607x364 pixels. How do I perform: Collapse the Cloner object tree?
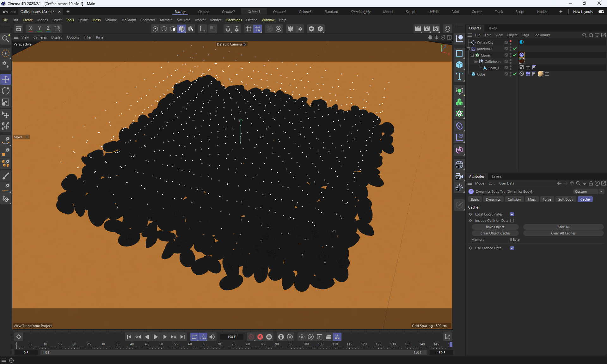tap(472, 55)
